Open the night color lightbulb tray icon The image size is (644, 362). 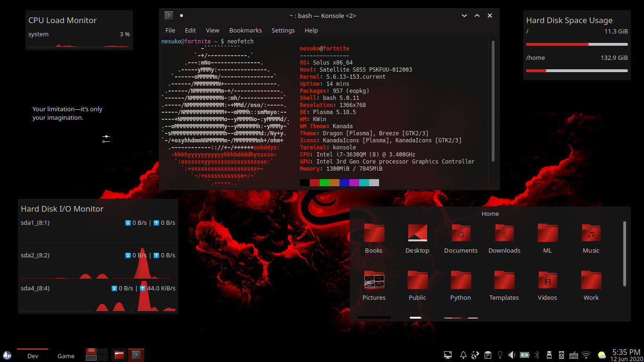tap(500, 355)
